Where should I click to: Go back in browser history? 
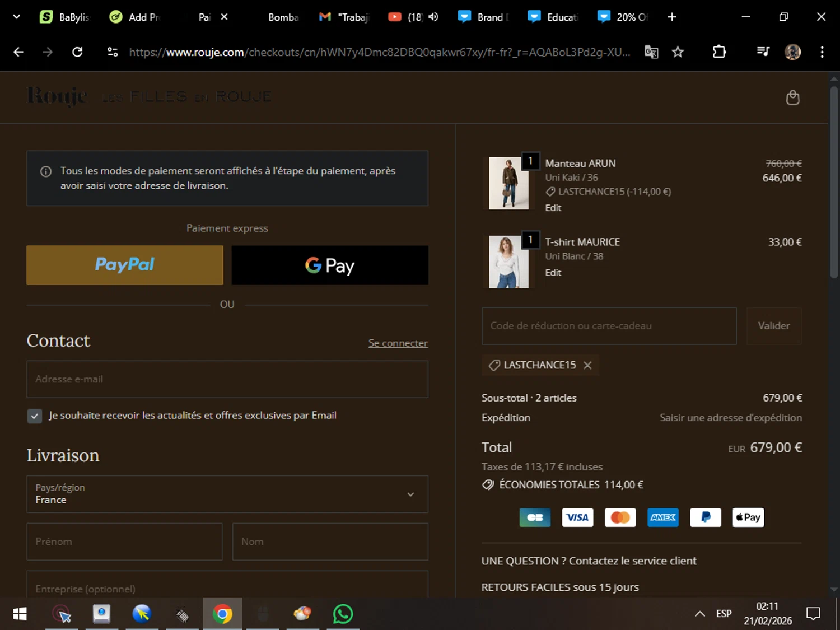18,52
